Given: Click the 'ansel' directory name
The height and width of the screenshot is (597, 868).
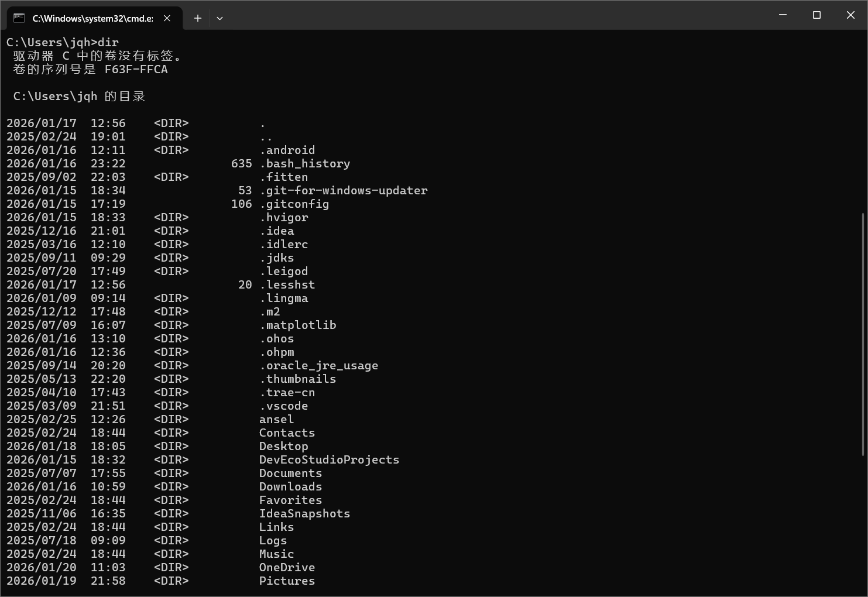Looking at the screenshot, I should tap(277, 419).
